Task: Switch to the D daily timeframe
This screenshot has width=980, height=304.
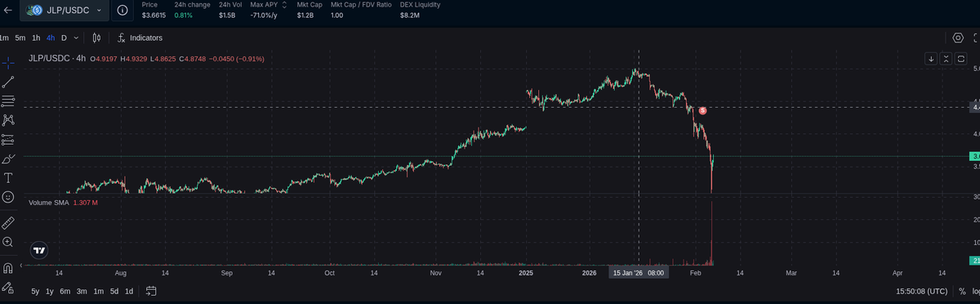Action: pyautogui.click(x=65, y=38)
